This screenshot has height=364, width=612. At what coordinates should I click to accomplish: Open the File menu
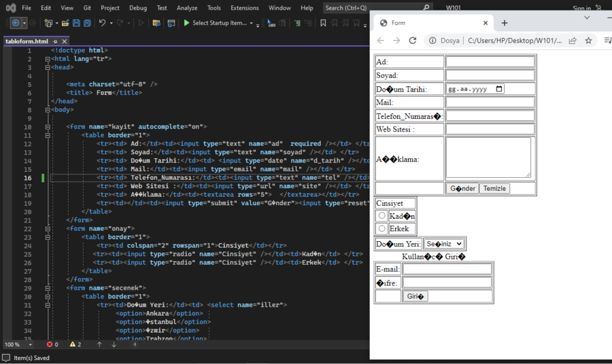click(x=27, y=7)
